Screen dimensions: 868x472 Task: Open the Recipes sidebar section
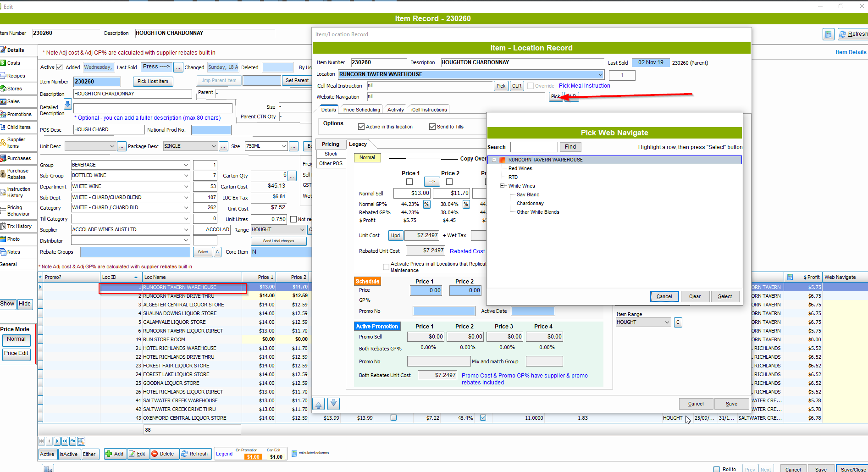tap(16, 76)
